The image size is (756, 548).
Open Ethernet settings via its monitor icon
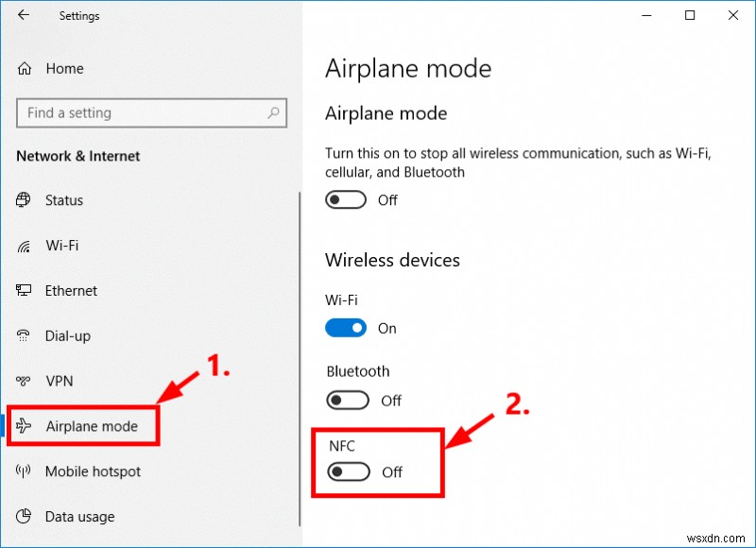pos(24,291)
